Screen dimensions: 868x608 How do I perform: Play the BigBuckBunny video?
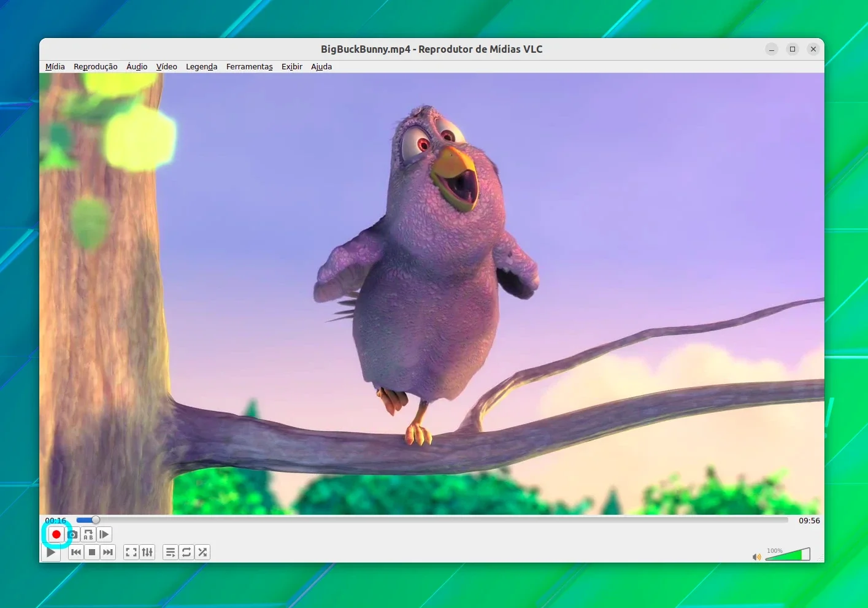click(51, 552)
